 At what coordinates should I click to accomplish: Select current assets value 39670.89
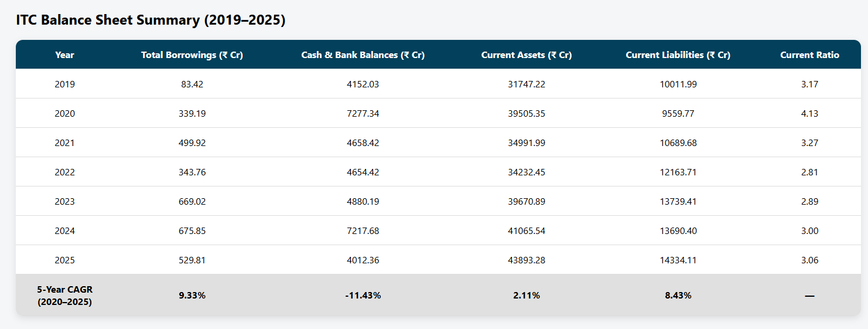tap(527, 201)
